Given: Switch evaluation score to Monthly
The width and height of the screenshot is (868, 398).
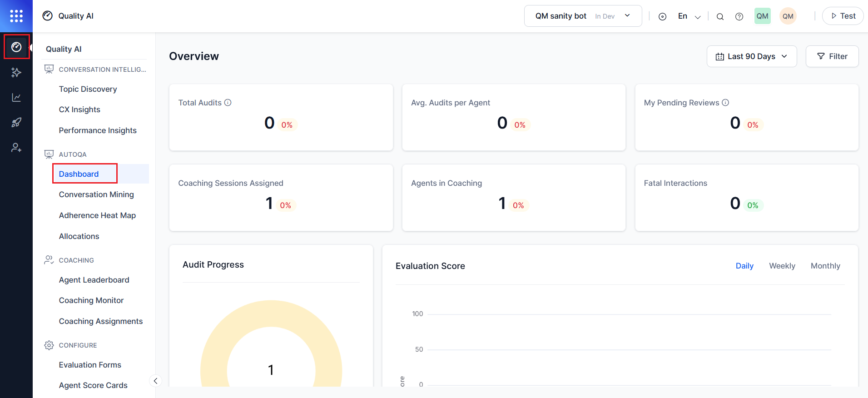Looking at the screenshot, I should (x=825, y=266).
